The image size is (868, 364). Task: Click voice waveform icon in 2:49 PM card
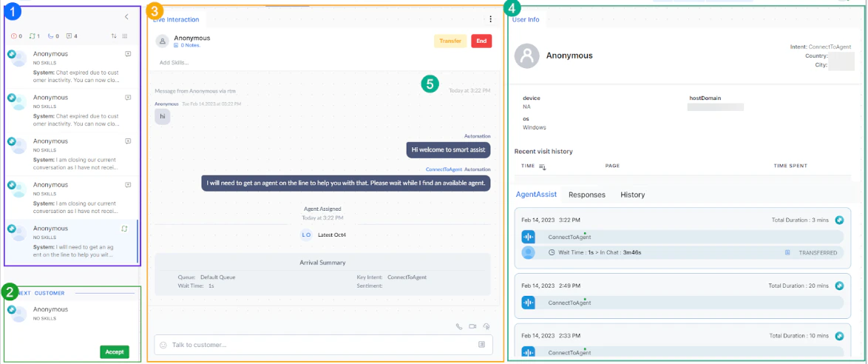(529, 303)
